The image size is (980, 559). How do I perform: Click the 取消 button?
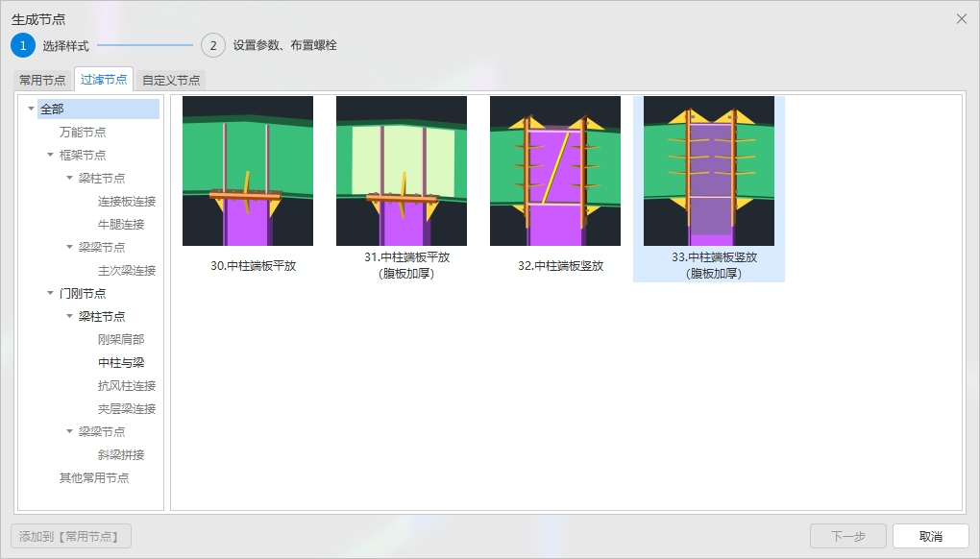coord(931,536)
